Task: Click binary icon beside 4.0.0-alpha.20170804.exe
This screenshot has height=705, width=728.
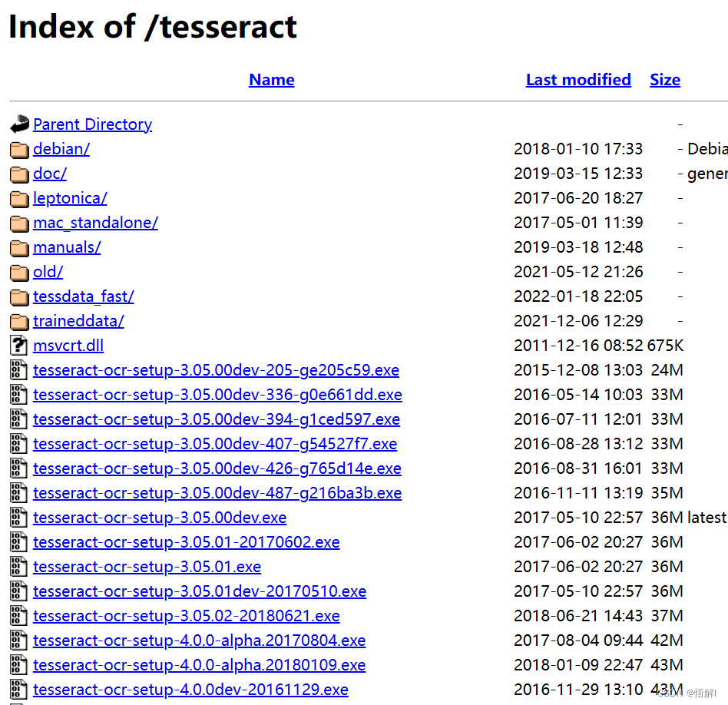Action: (x=18, y=641)
